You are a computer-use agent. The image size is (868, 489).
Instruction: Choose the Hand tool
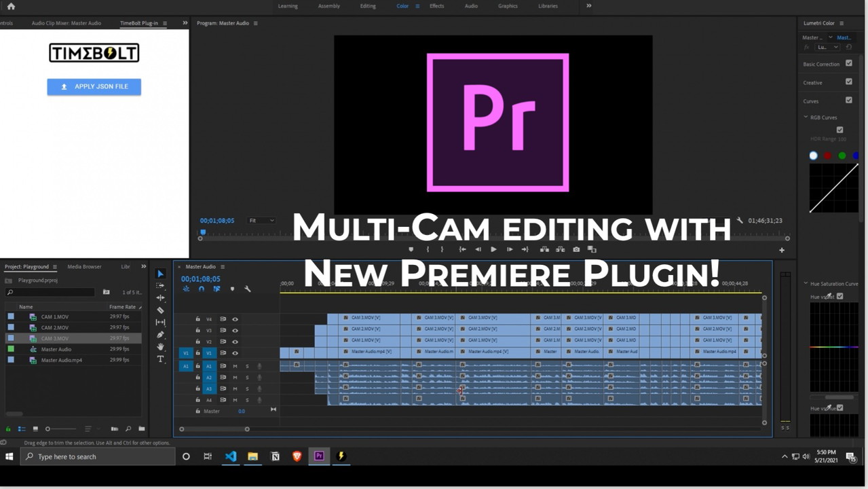[x=160, y=347]
